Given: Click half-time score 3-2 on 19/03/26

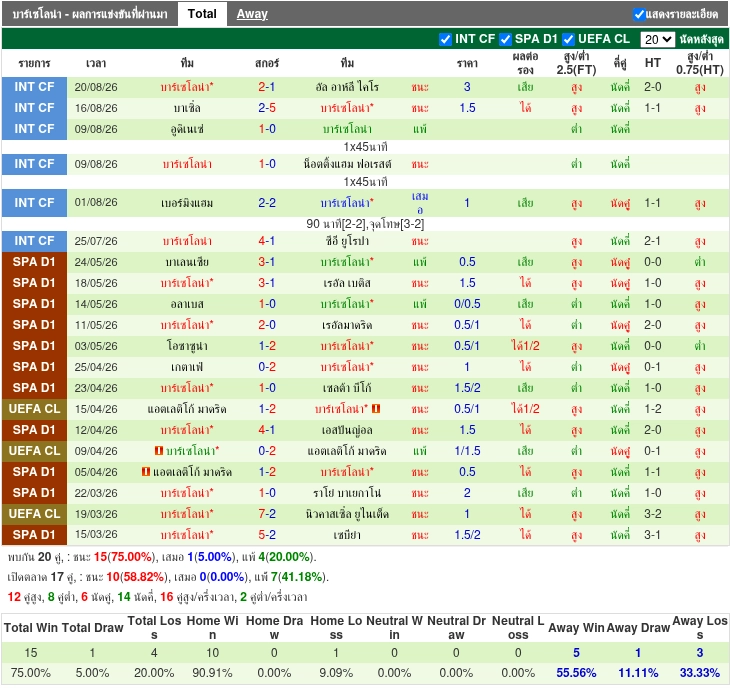Looking at the screenshot, I should point(653,514).
